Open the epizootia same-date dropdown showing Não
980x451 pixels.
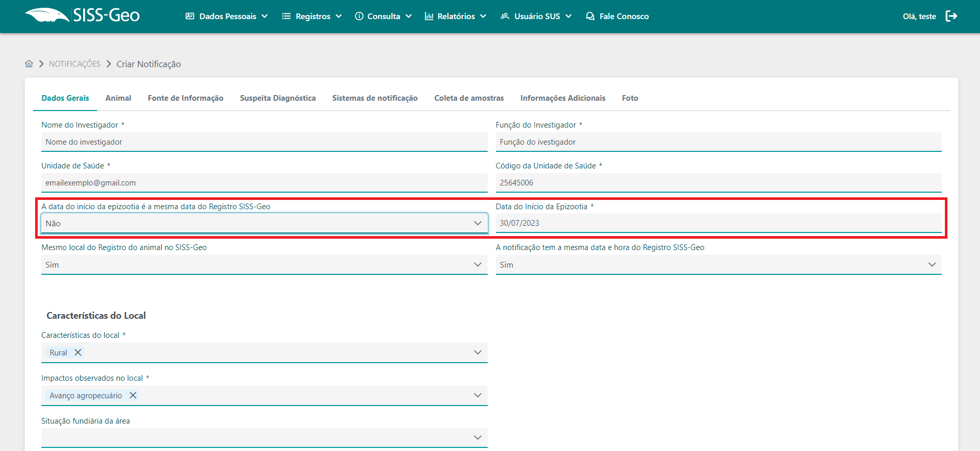point(263,223)
